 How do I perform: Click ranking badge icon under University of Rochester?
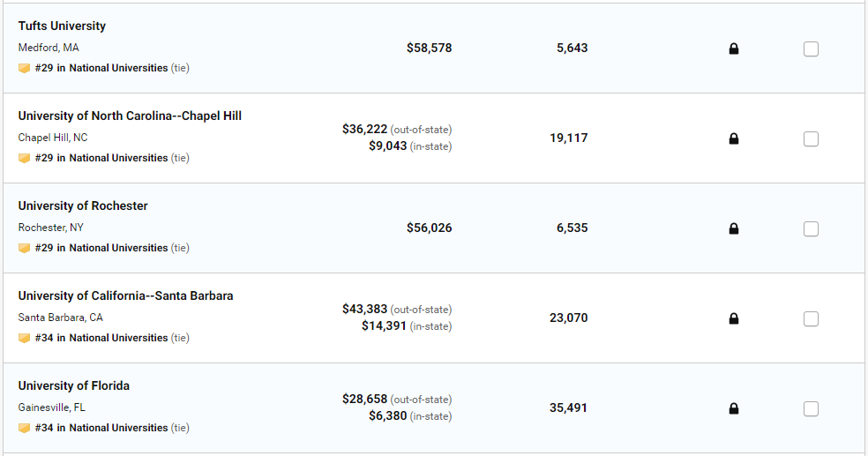click(x=25, y=248)
